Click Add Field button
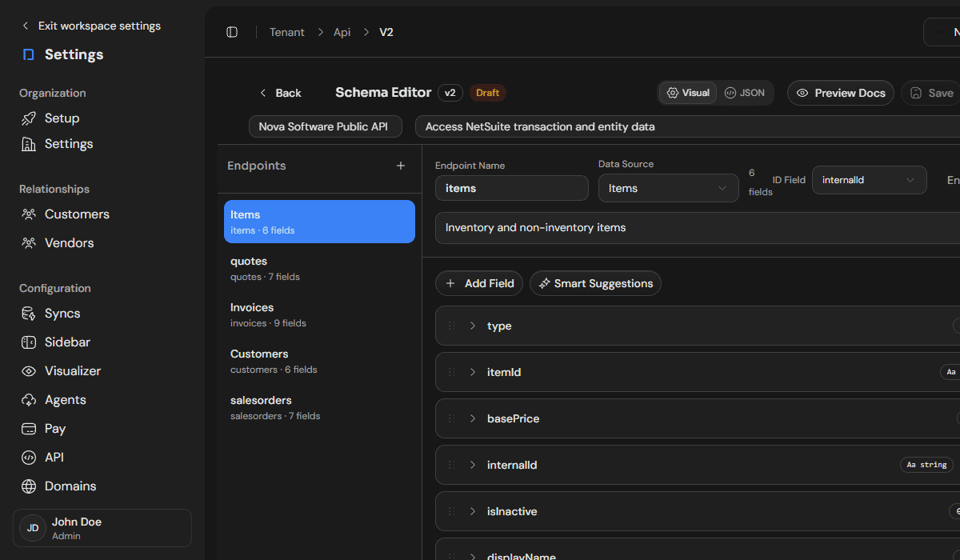Screen dimensions: 960x560 [479, 283]
